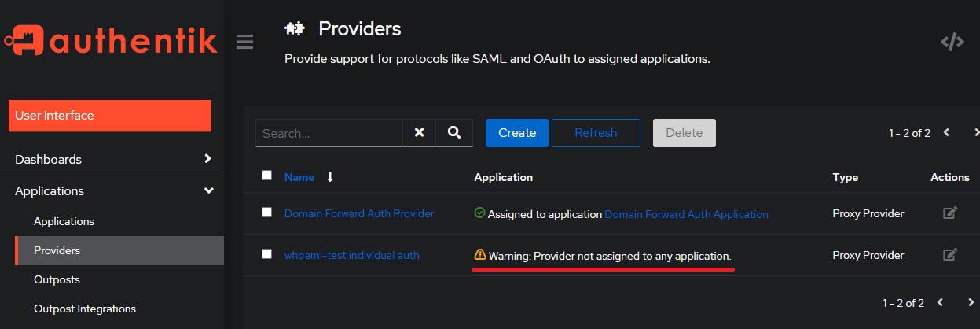Focus the Search input field
This screenshot has height=329, width=980.
click(329, 133)
